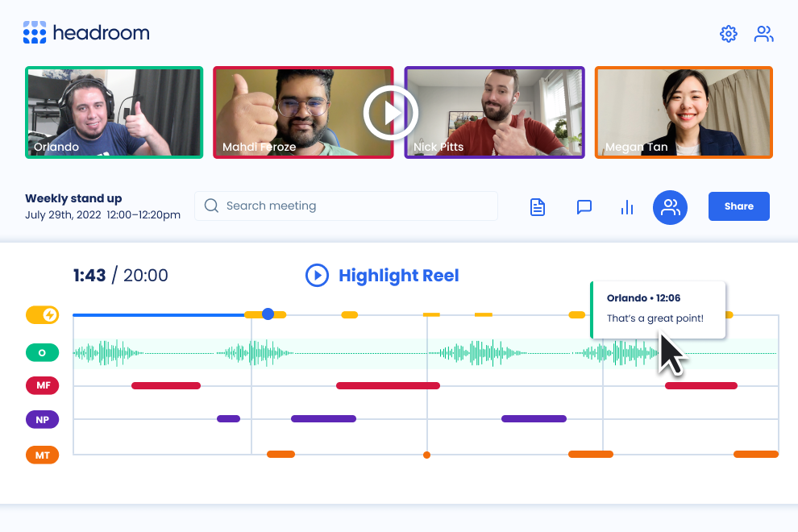Click the first red MF speaking segment
Image resolution: width=798 pixels, height=532 pixels.
(x=166, y=386)
